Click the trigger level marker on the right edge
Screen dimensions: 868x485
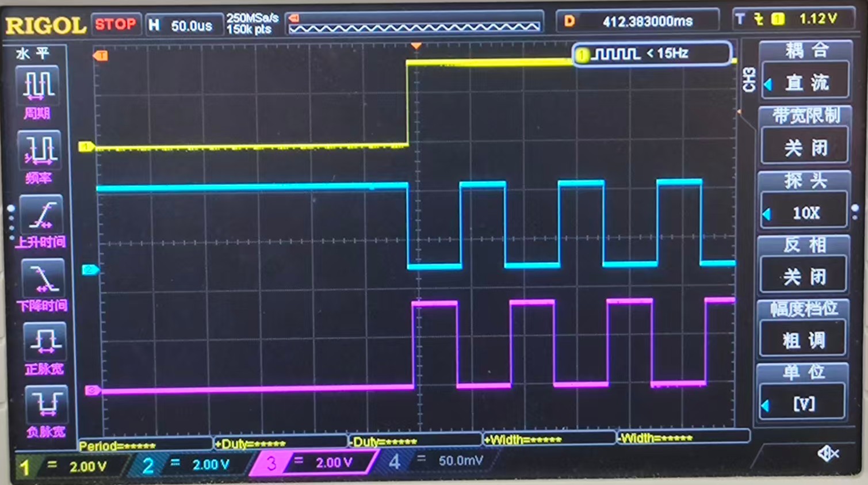[739, 112]
